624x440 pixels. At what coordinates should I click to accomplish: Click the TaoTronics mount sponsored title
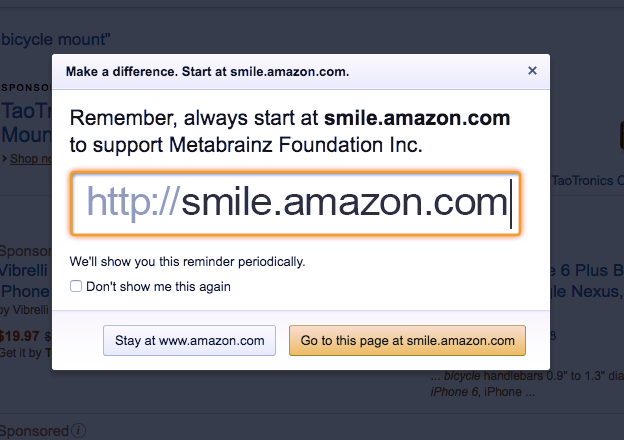26,122
